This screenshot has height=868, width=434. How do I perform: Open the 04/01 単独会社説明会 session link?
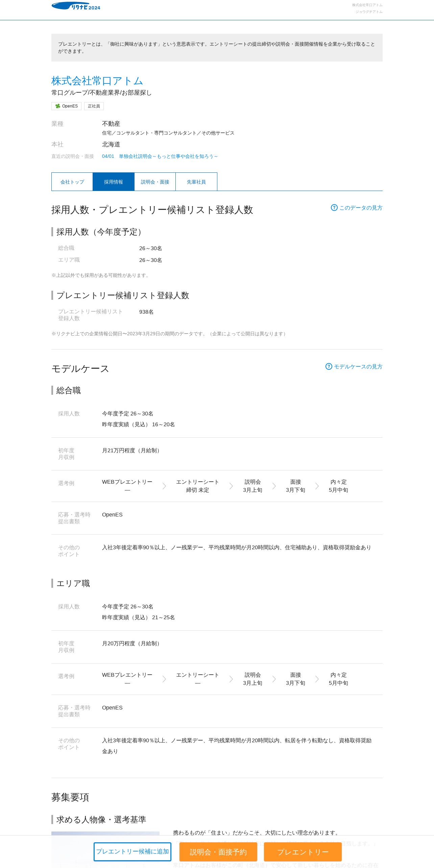click(160, 156)
